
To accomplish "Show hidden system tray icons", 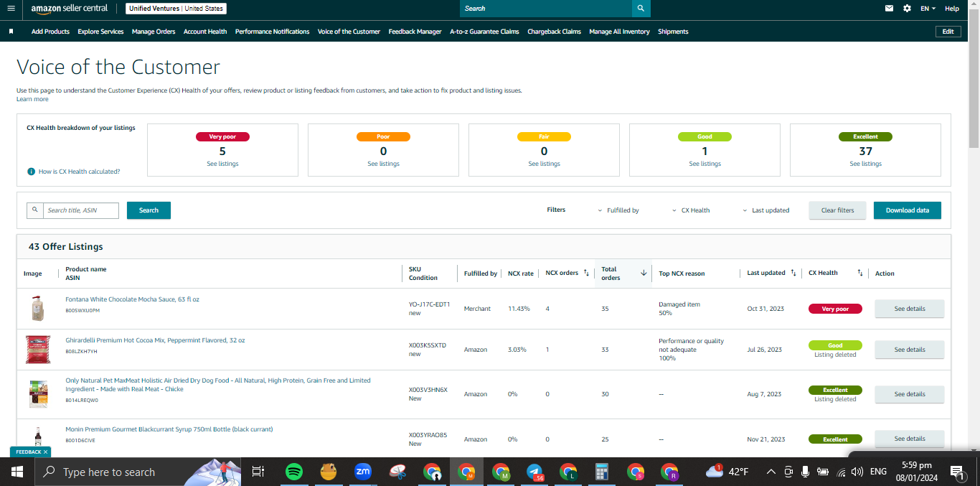I will [x=771, y=472].
